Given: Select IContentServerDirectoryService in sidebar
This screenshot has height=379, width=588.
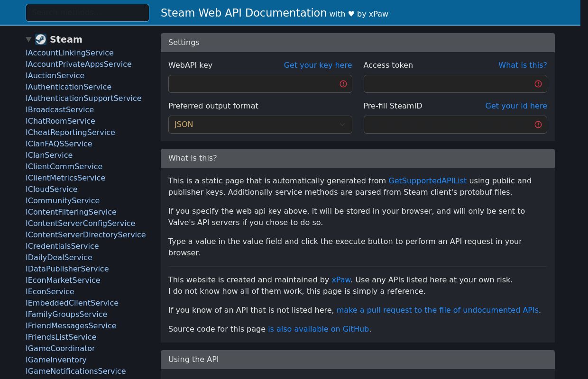Looking at the screenshot, I should pos(86,235).
